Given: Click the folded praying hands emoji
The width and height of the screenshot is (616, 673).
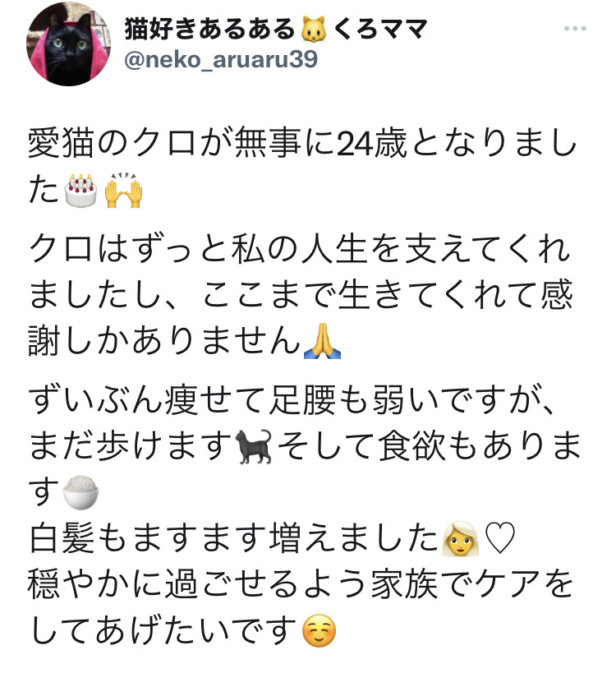Looking at the screenshot, I should point(322,341).
